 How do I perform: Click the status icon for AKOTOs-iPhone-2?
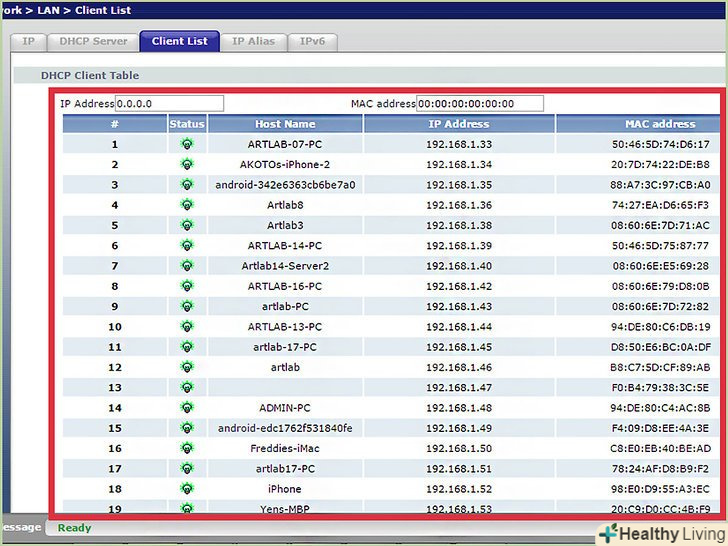point(186,164)
